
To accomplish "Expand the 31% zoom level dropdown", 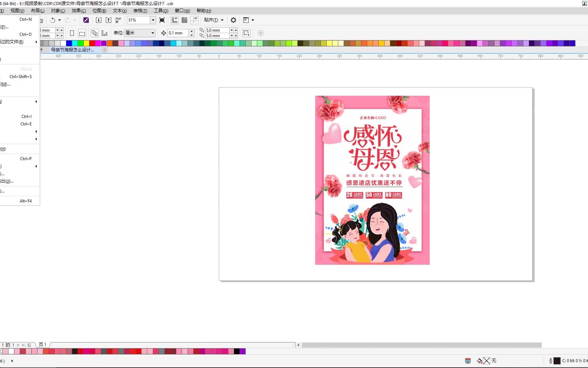I will (x=153, y=20).
